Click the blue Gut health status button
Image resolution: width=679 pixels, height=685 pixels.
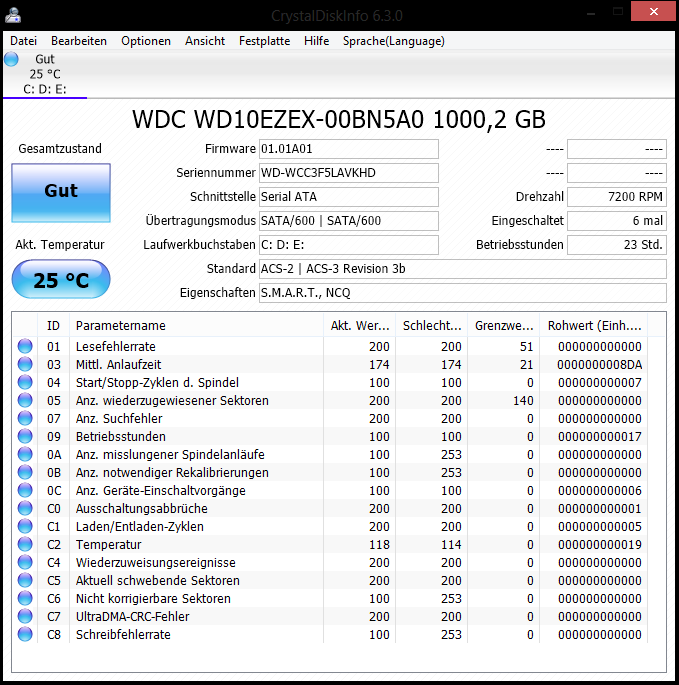point(61,193)
